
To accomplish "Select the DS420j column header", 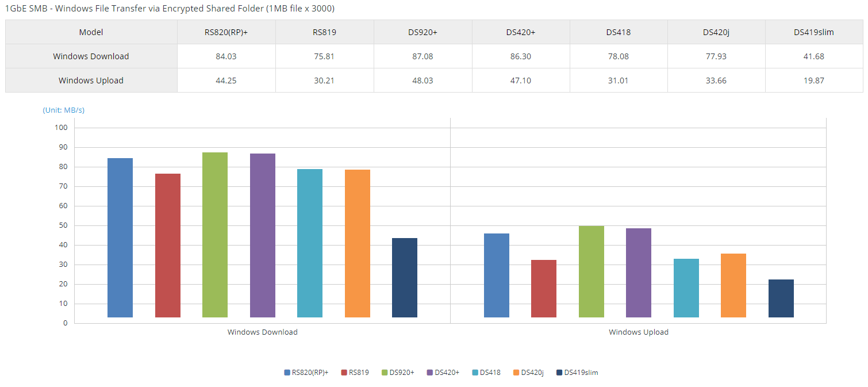I will 716,32.
